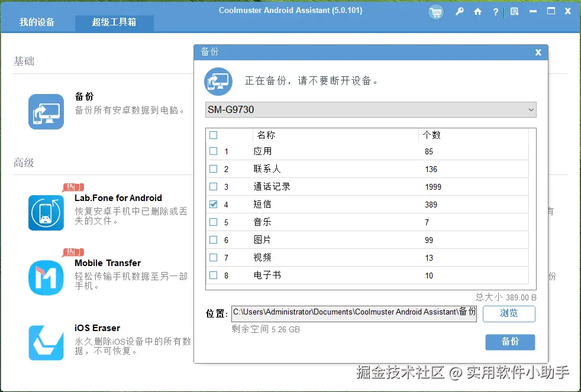Open iOS Eraser via its icon
Viewport: 581px width, 392px height.
[x=46, y=341]
